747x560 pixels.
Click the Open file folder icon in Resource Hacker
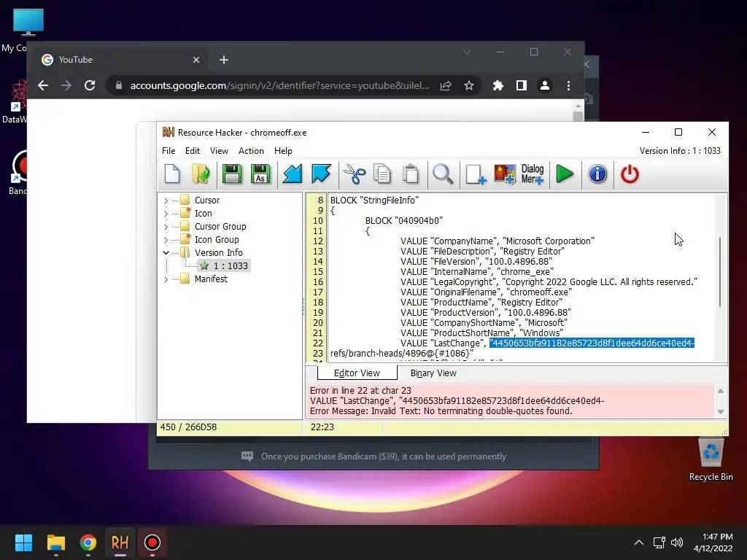click(x=201, y=174)
